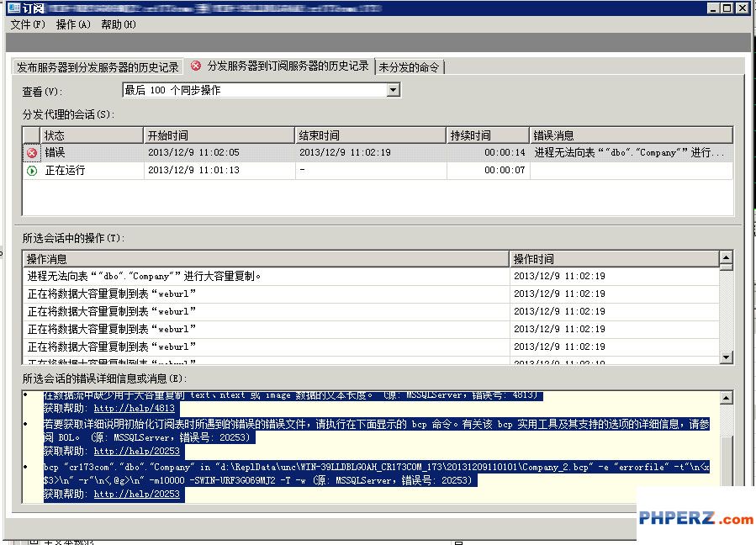Click start time 2013/12/9 11:02:05
Image resolution: width=756 pixels, height=545 pixels.
click(193, 152)
